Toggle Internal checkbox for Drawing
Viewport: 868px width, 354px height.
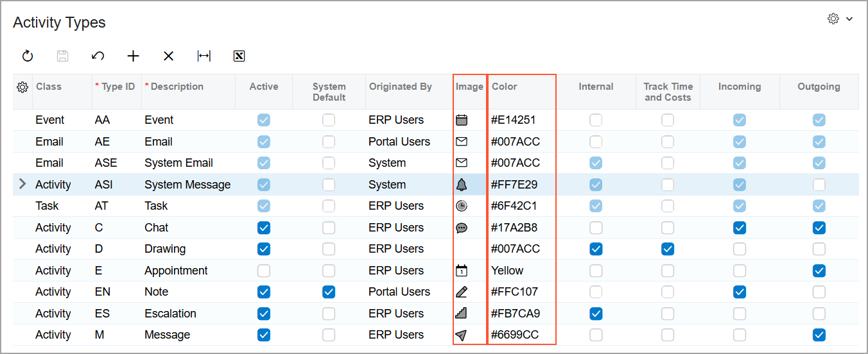click(x=596, y=249)
